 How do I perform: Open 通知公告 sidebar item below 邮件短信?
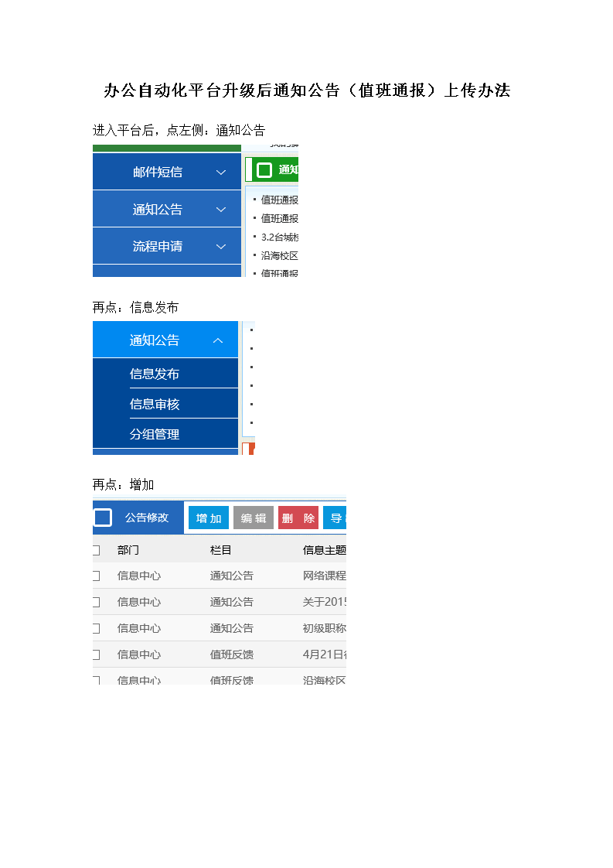[x=166, y=209]
